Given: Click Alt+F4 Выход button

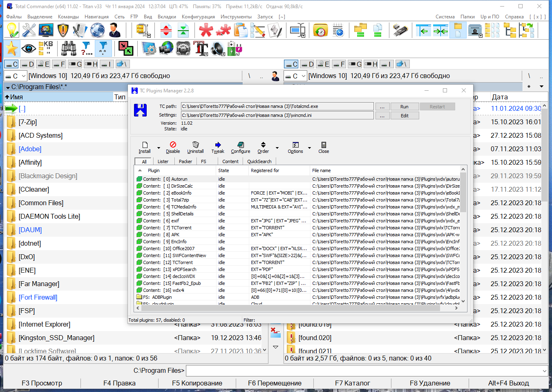Looking at the screenshot, I should 508,383.
